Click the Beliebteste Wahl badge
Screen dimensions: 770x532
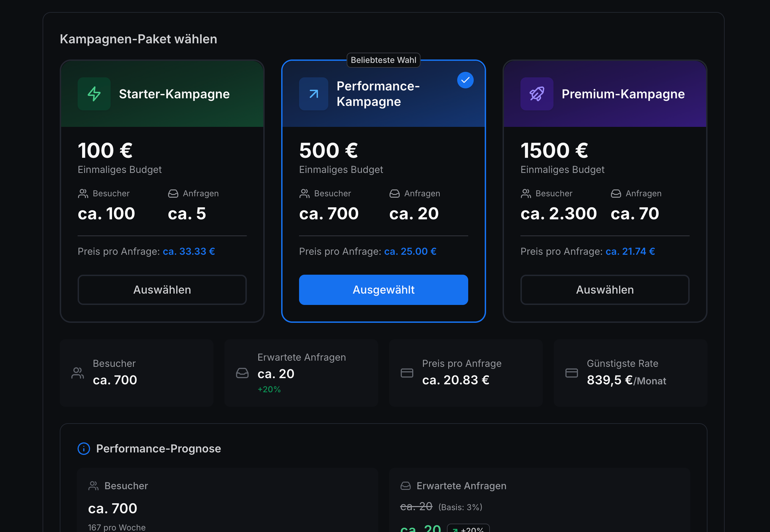383,60
